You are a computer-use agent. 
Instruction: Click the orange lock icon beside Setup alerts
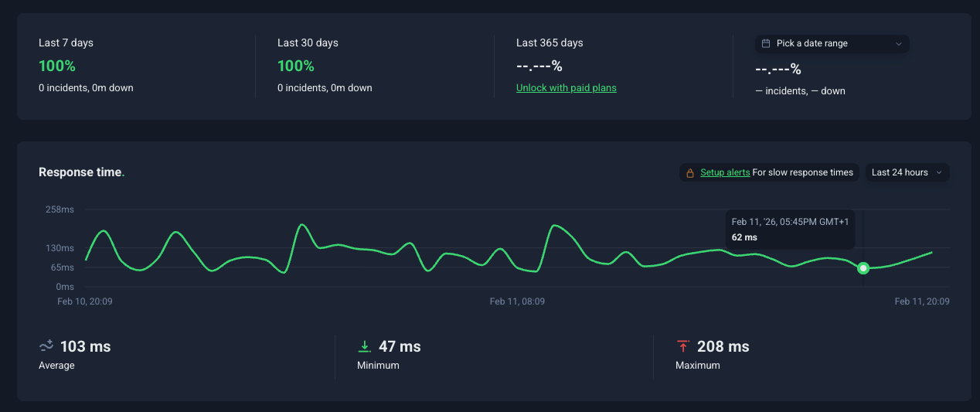pyautogui.click(x=690, y=173)
